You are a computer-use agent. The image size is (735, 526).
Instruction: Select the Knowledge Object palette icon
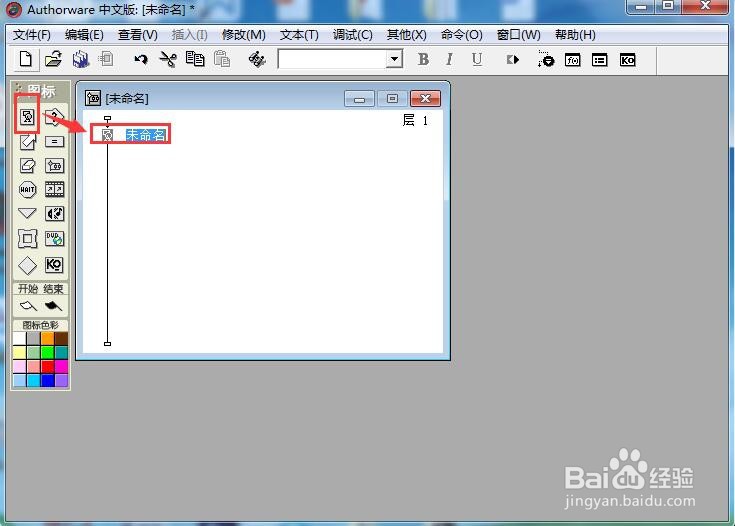(54, 265)
